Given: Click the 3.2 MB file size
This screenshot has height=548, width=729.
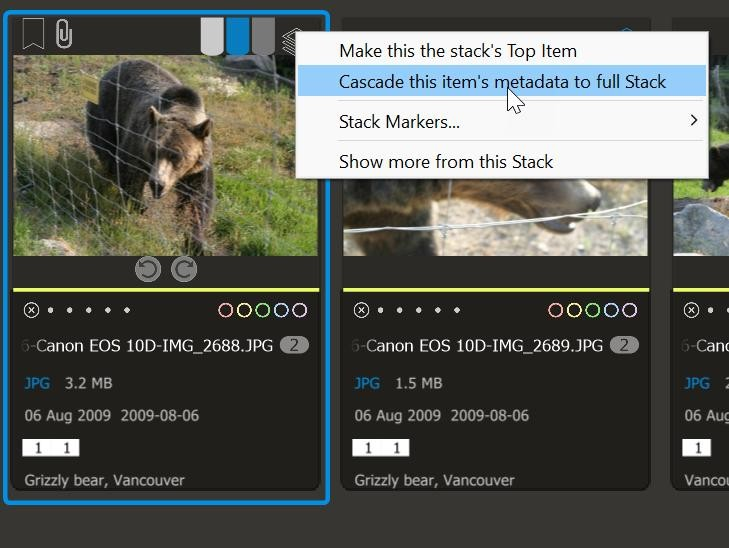Looking at the screenshot, I should click(88, 383).
